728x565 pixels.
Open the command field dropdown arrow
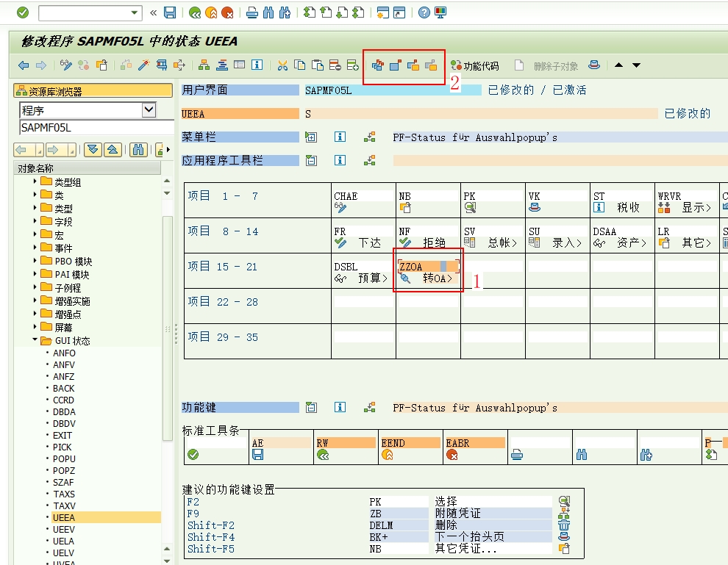(x=135, y=12)
